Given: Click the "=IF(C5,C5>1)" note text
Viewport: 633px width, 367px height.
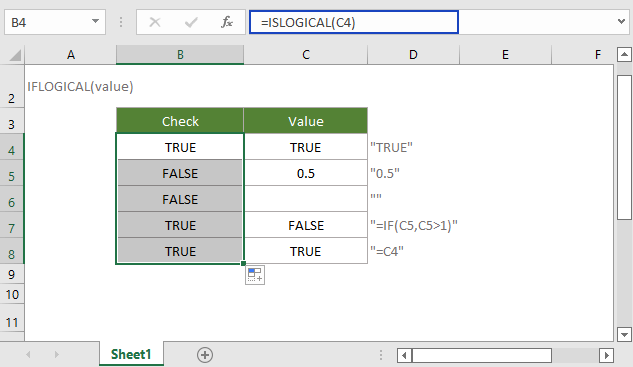Looking at the screenshot, I should coord(414,225).
